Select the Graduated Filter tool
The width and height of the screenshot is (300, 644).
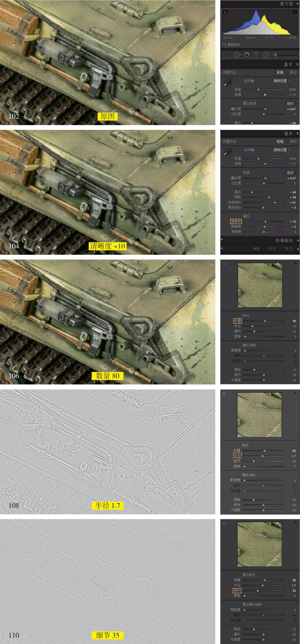point(256,55)
